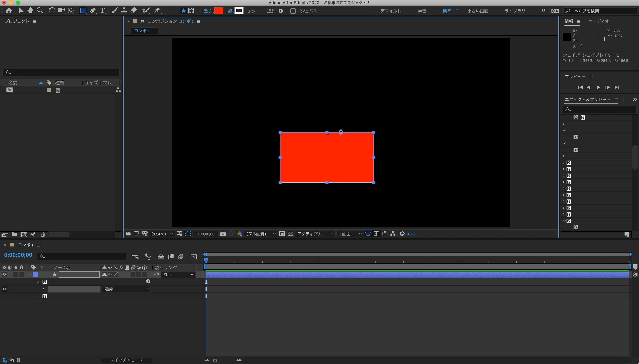The width and height of the screenshot is (639, 364).
Task: Select the Hand tool
Action: click(x=30, y=10)
